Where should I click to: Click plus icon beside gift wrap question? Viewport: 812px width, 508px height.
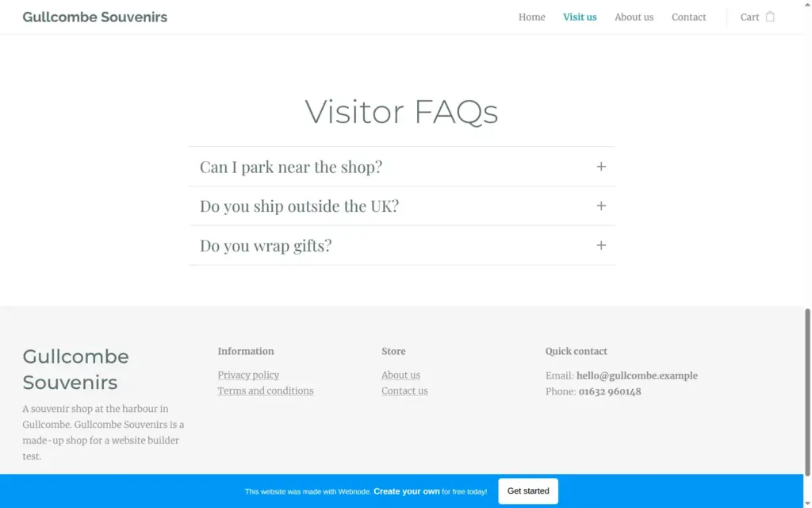(601, 245)
